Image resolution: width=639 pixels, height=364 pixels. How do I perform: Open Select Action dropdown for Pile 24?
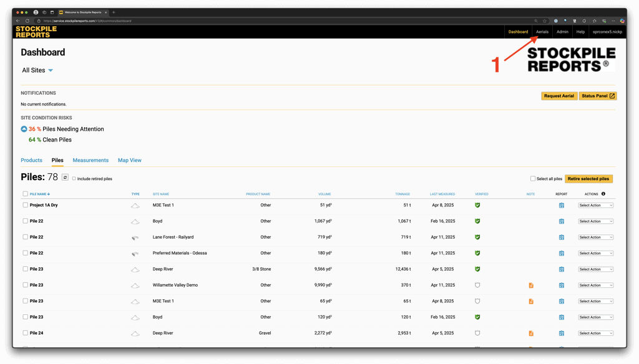595,333
